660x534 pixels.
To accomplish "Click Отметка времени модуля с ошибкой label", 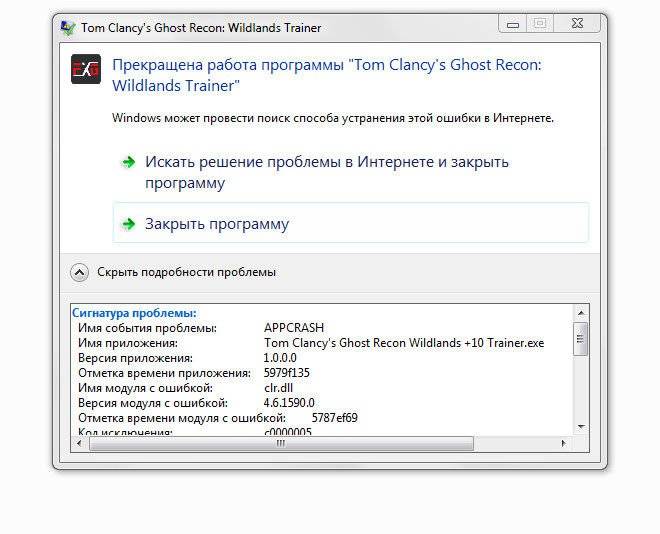I will [182, 418].
